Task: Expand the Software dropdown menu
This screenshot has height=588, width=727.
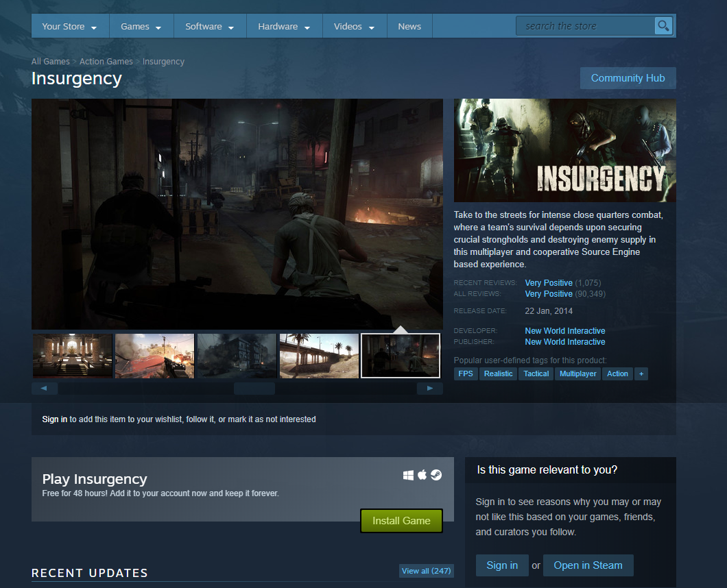Action: (210, 27)
